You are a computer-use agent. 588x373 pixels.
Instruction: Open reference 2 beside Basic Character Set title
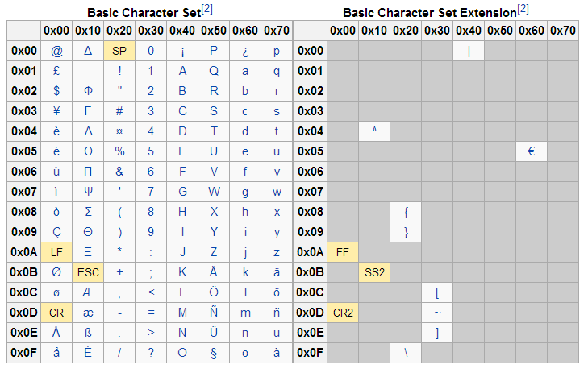tap(207, 9)
